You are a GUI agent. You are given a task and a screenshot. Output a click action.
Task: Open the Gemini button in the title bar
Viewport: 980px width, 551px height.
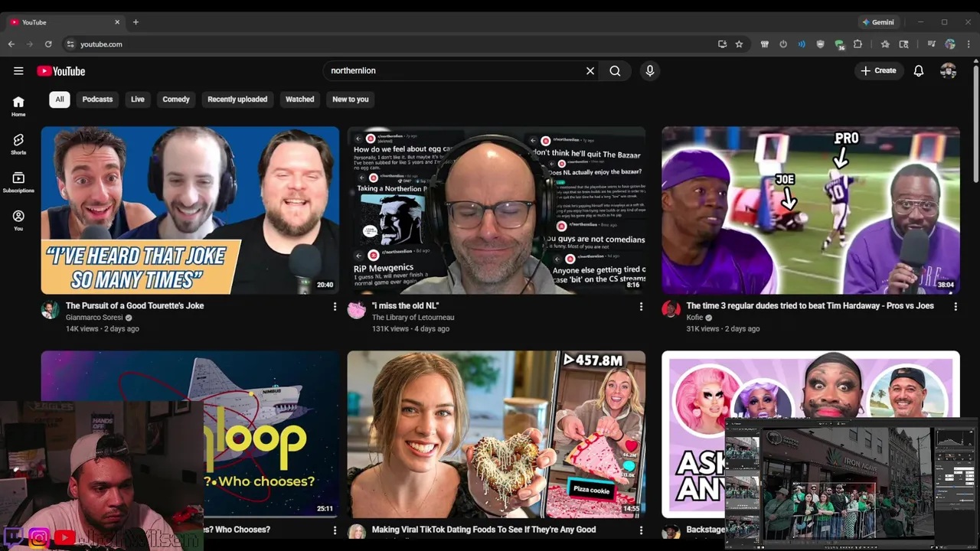[x=877, y=22]
